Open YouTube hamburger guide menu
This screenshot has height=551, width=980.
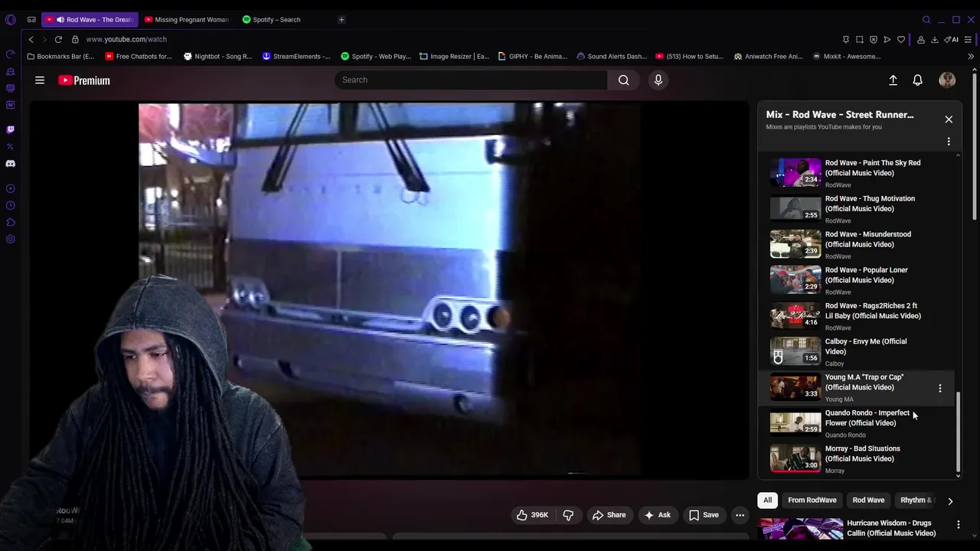(40, 80)
